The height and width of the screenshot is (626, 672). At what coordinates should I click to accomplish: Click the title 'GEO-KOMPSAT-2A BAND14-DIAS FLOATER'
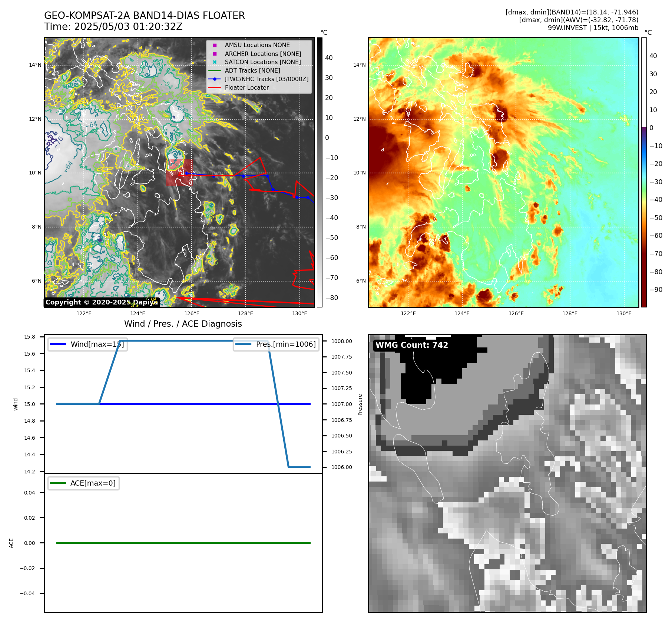(145, 16)
